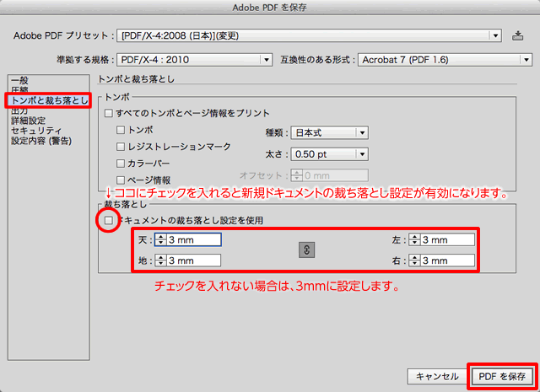Check the カラーバー checkbox
Image resolution: width=540 pixels, height=392 pixels.
tap(121, 164)
